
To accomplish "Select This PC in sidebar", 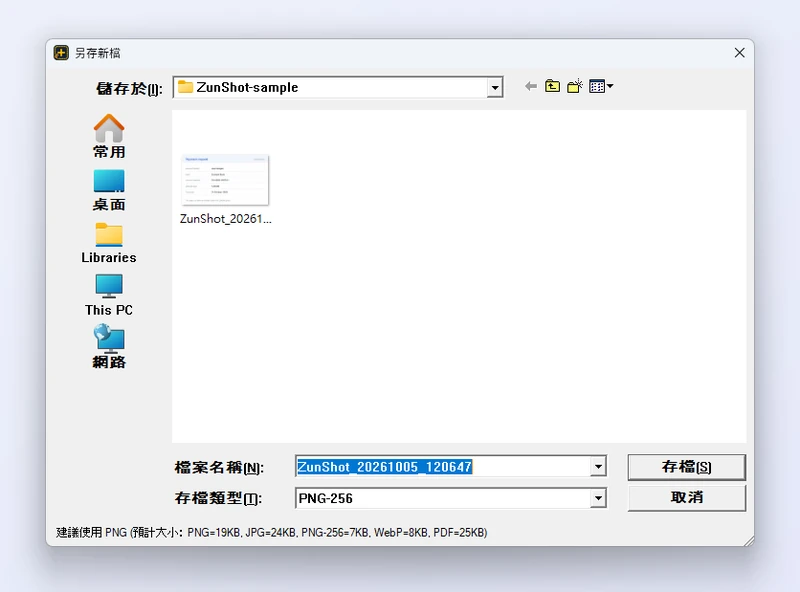I will (109, 295).
